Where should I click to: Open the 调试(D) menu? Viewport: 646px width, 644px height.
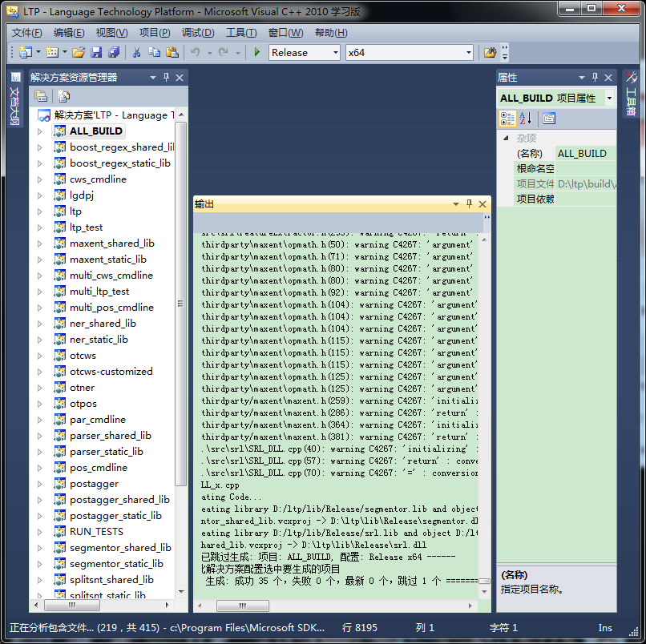coord(198,33)
